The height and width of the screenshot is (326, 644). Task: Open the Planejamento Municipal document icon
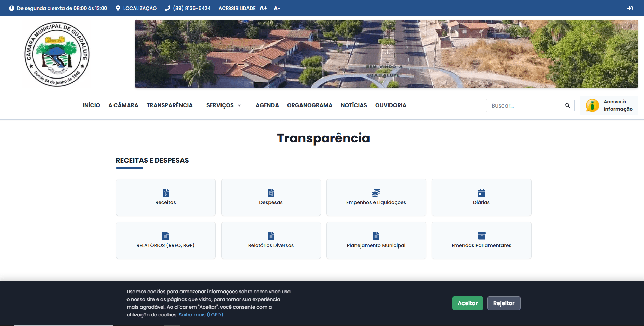[376, 236]
